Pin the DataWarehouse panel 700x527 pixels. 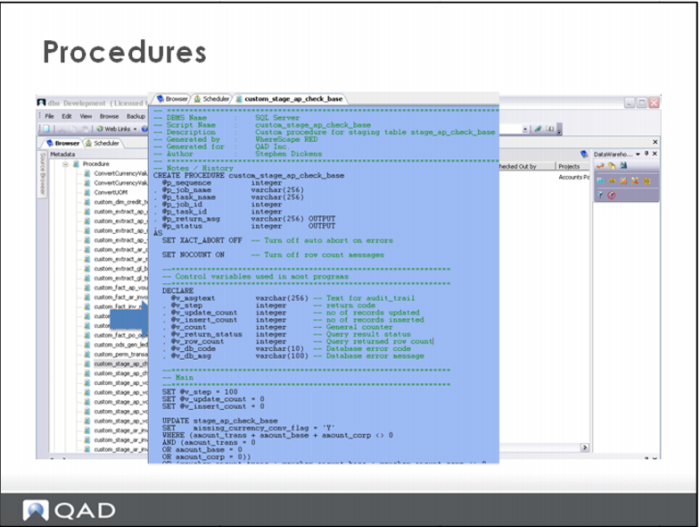point(646,154)
